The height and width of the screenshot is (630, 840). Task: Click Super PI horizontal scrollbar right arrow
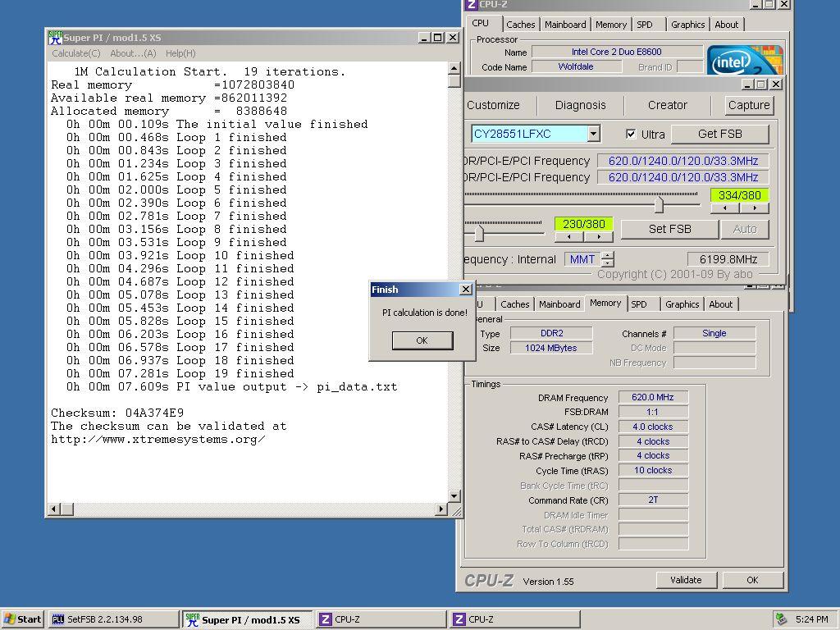441,509
